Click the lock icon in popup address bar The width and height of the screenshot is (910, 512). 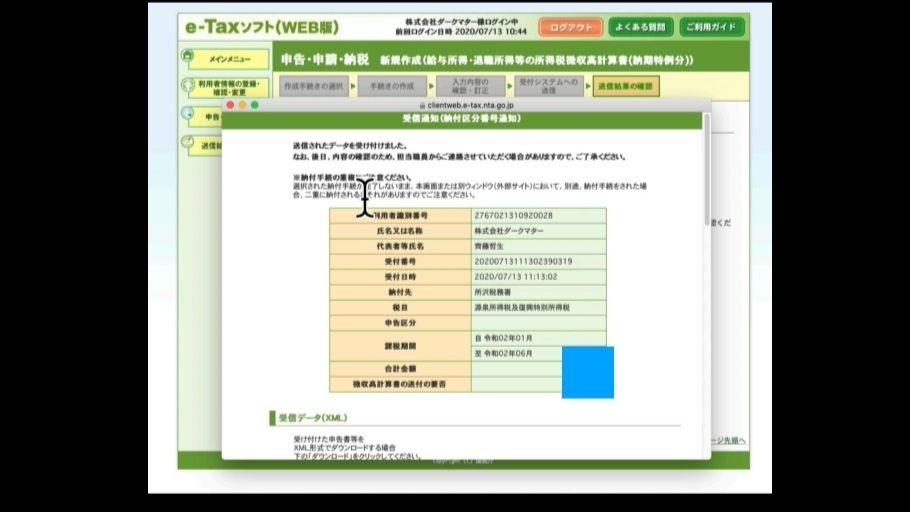[x=422, y=105]
